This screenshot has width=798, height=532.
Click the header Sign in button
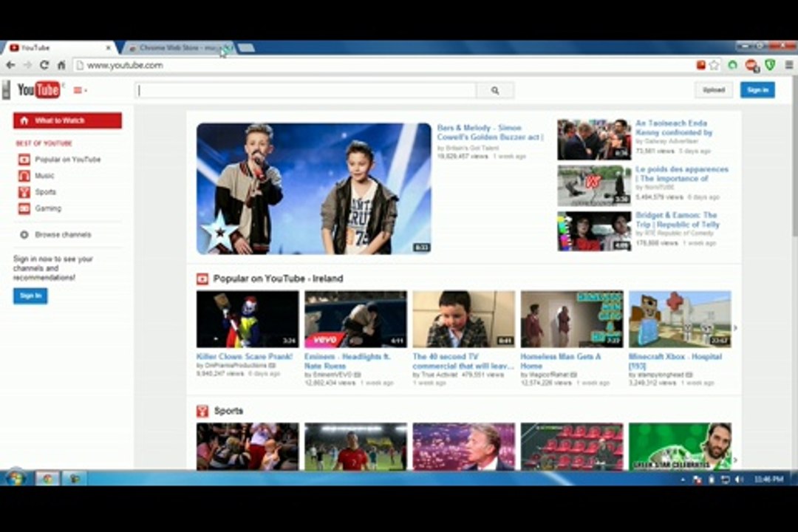pyautogui.click(x=757, y=90)
